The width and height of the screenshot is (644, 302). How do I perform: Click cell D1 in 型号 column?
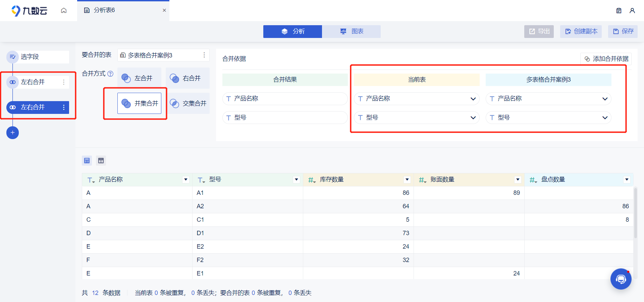click(x=248, y=233)
